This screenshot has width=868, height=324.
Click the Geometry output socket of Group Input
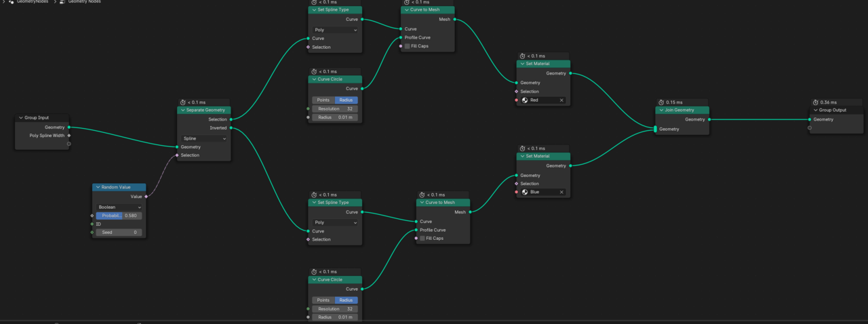[68, 127]
